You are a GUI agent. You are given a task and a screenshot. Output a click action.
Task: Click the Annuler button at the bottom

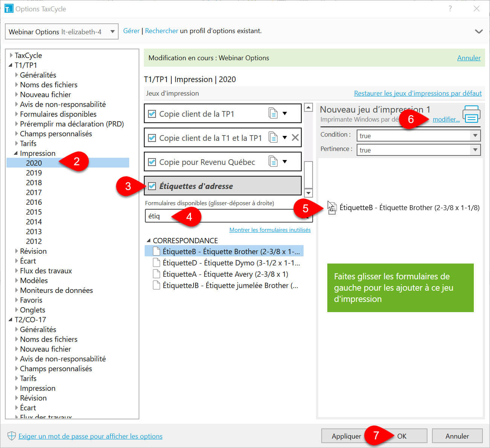click(x=457, y=436)
